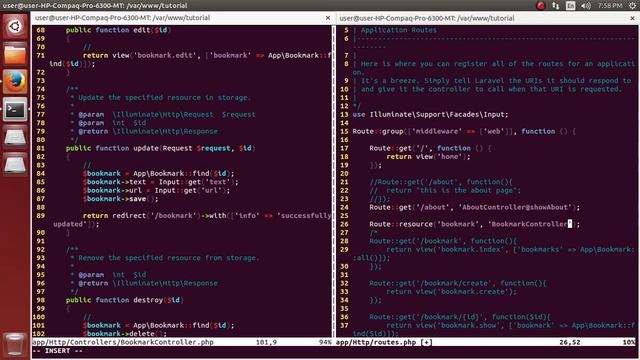
Task: Click 'use Illuminate\Support\Facades\Input' line
Action: point(431,115)
